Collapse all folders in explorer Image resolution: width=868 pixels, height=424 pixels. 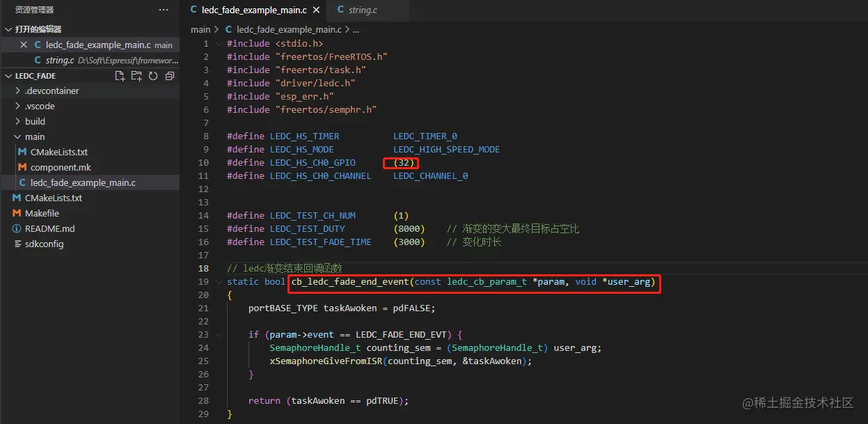click(169, 76)
